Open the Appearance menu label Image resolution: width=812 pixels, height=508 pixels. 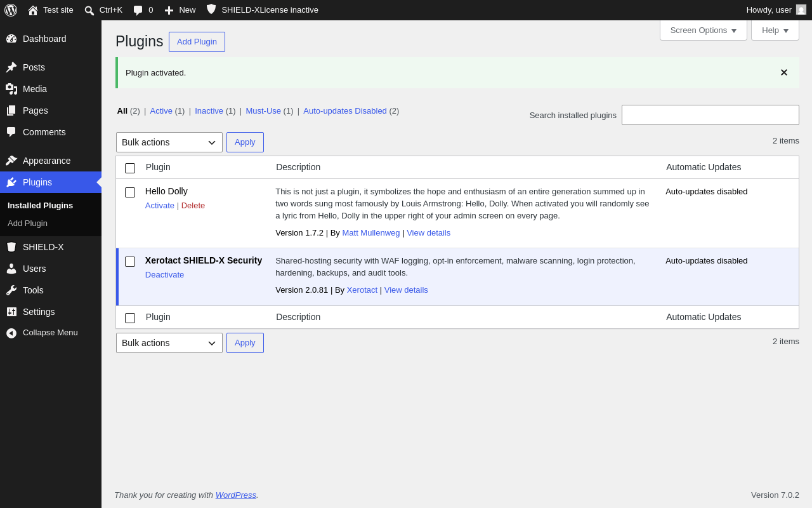click(x=47, y=161)
